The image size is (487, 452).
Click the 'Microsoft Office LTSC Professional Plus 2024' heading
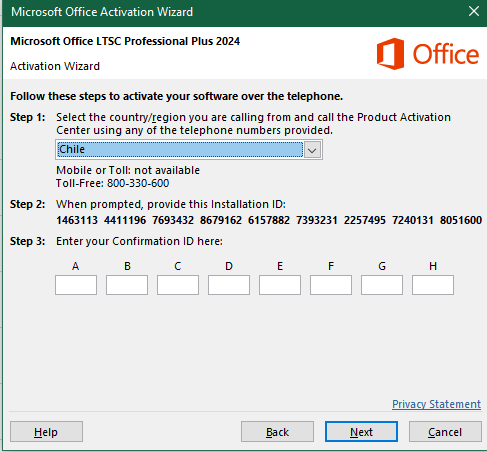tap(125, 41)
